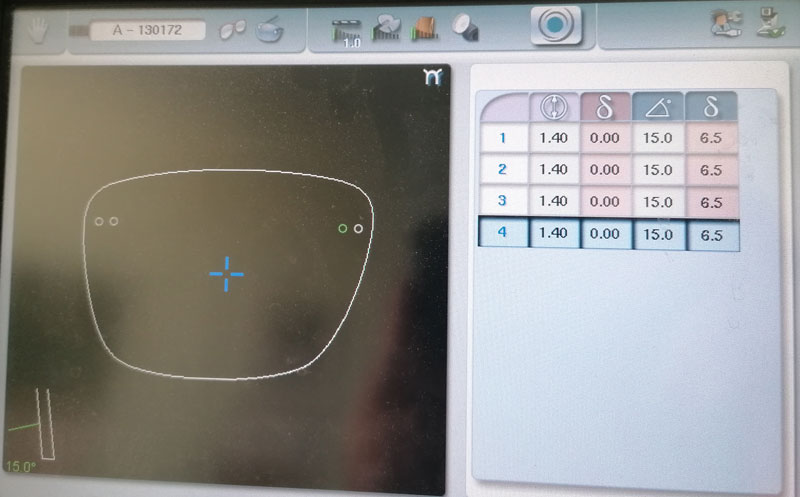Click the job ID field A - 130172
Image resolution: width=800 pixels, height=497 pixels.
147,30
